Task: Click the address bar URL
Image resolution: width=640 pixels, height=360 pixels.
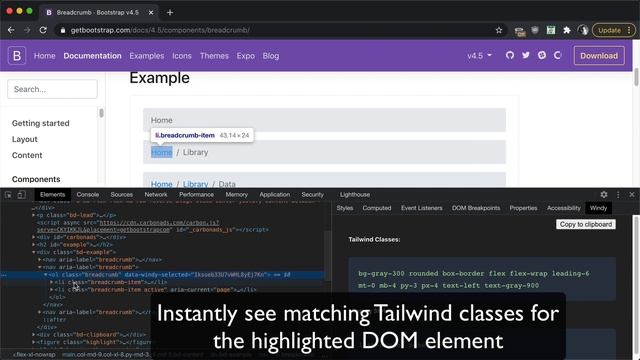Action: [x=160, y=30]
